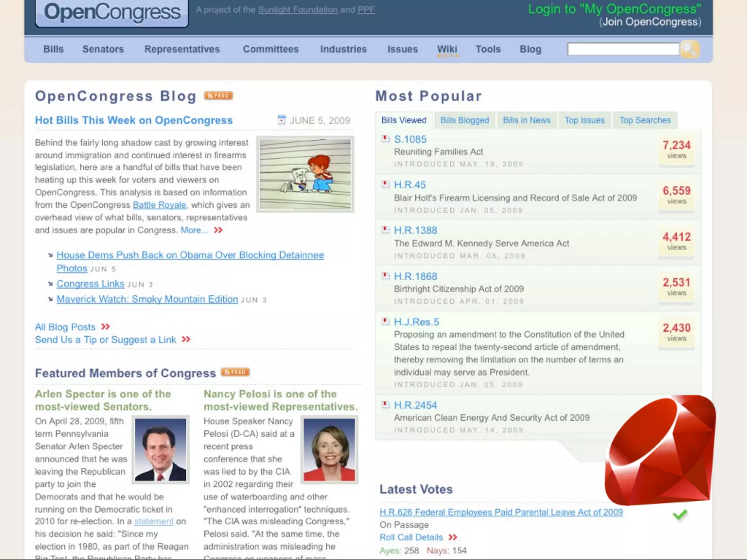Click the calendar icon by June 5, 2009

click(282, 120)
